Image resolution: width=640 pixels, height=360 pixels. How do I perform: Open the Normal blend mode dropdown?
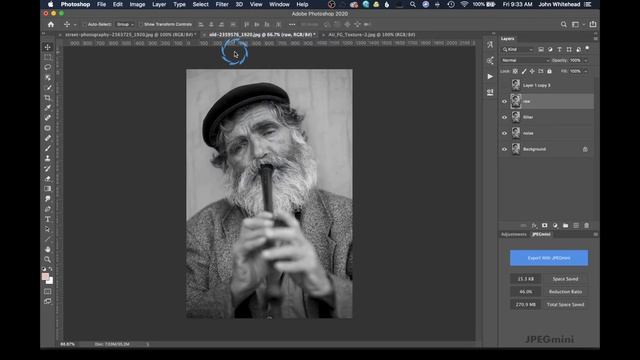click(x=525, y=60)
